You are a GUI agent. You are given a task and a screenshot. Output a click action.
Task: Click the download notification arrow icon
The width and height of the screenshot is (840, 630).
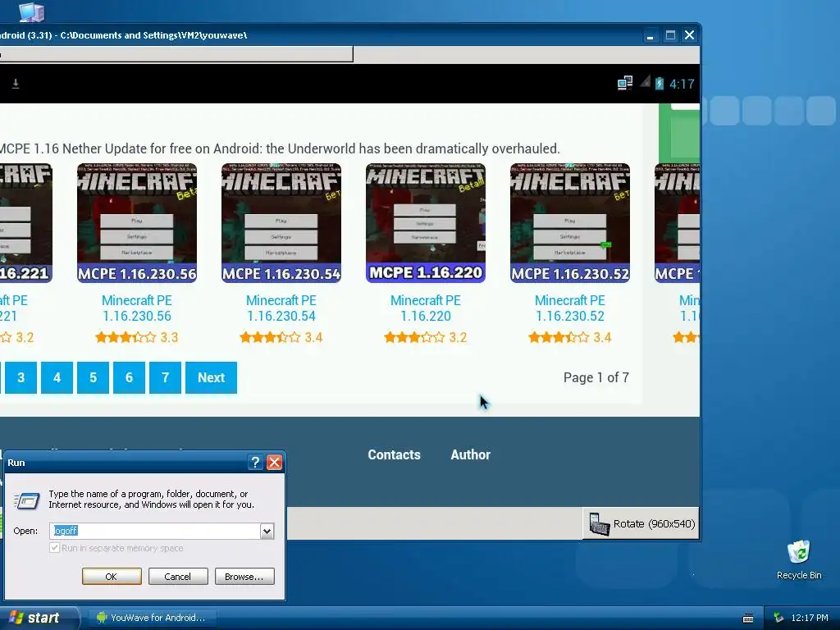(x=16, y=84)
